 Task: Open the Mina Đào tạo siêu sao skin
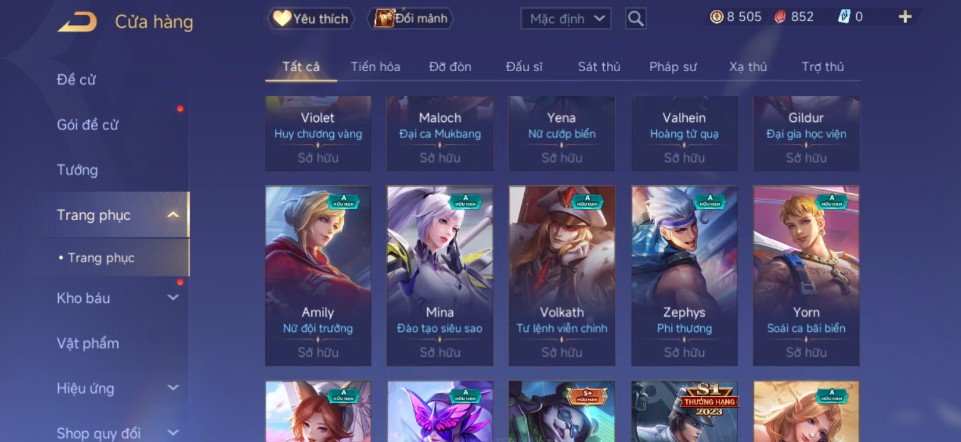pos(440,276)
